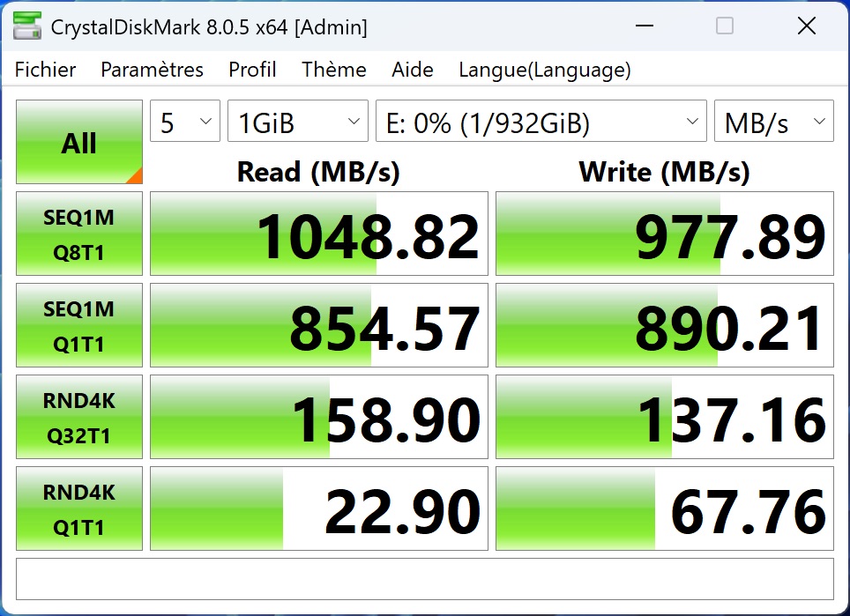The width and height of the screenshot is (850, 616).
Task: Open the test count dropdown showing 5
Action: pyautogui.click(x=185, y=122)
